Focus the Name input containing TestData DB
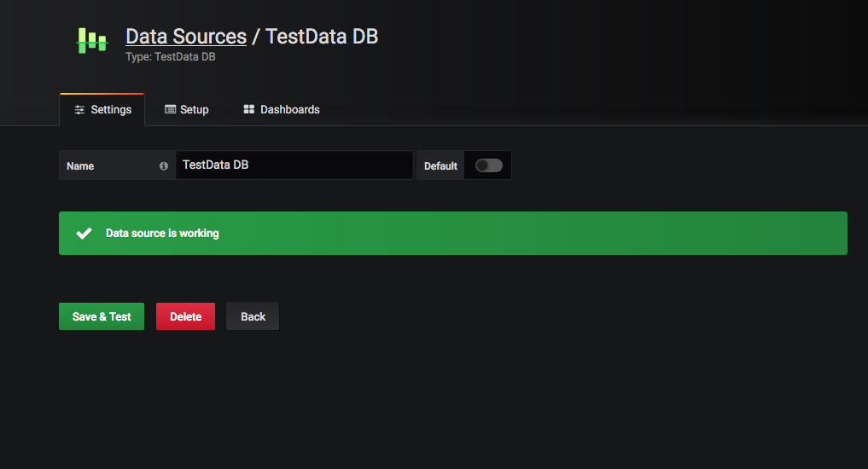Viewport: 868px width, 469px height. 294,165
